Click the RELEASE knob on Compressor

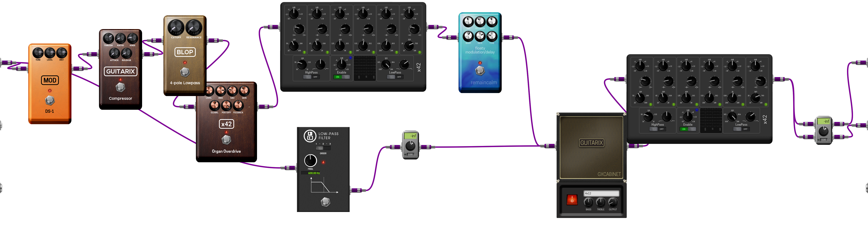click(126, 53)
